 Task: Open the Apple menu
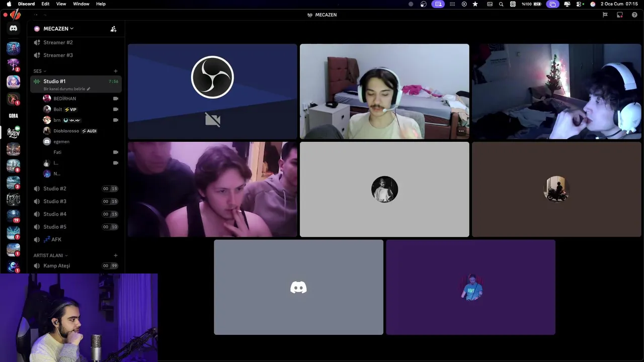pyautogui.click(x=9, y=4)
